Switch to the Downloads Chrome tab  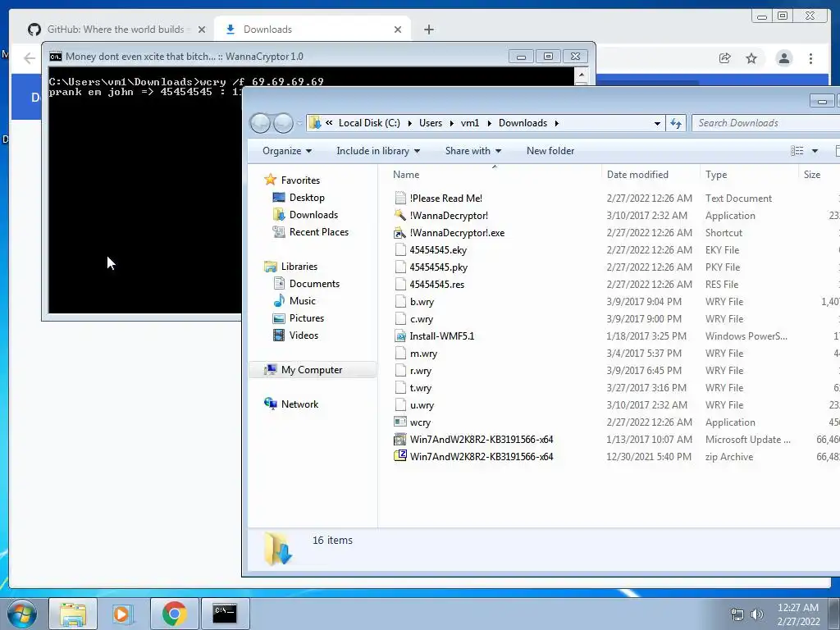[x=313, y=30]
